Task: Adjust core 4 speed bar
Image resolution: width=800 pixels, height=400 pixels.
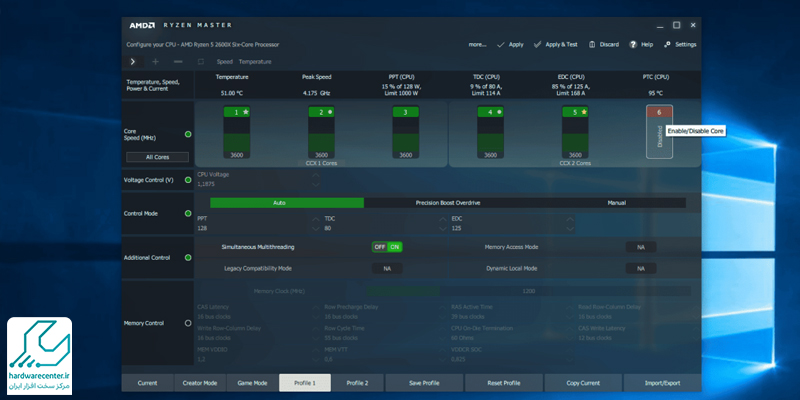Action: click(490, 134)
